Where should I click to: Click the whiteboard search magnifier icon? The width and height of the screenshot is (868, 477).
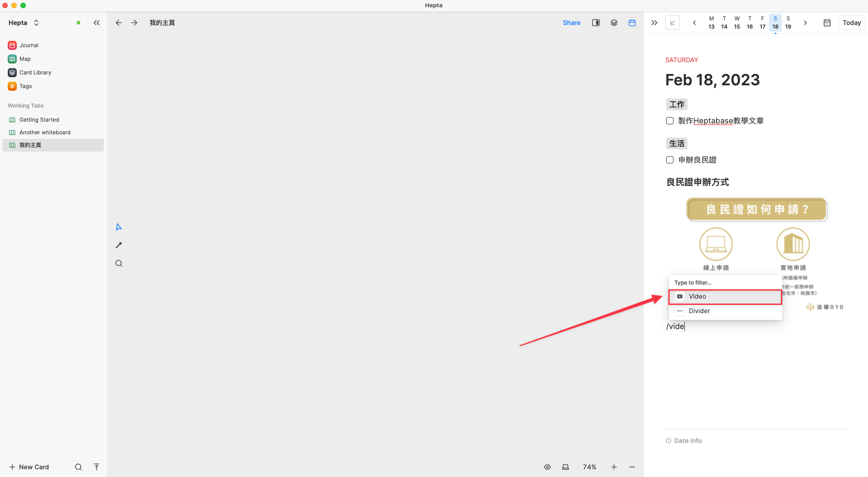pos(119,263)
